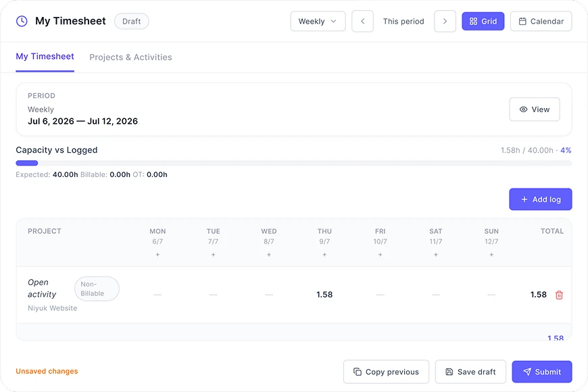The height and width of the screenshot is (392, 588).
Task: Add entry with plus under WED 8/7
Action: click(x=269, y=255)
